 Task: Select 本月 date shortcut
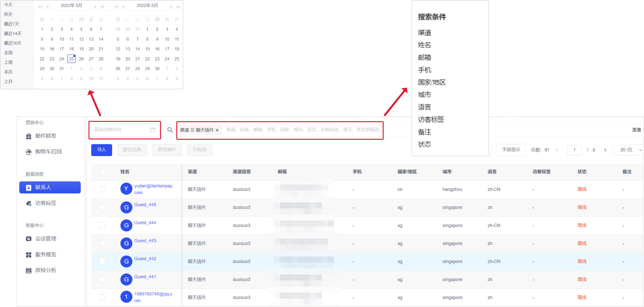click(x=9, y=72)
